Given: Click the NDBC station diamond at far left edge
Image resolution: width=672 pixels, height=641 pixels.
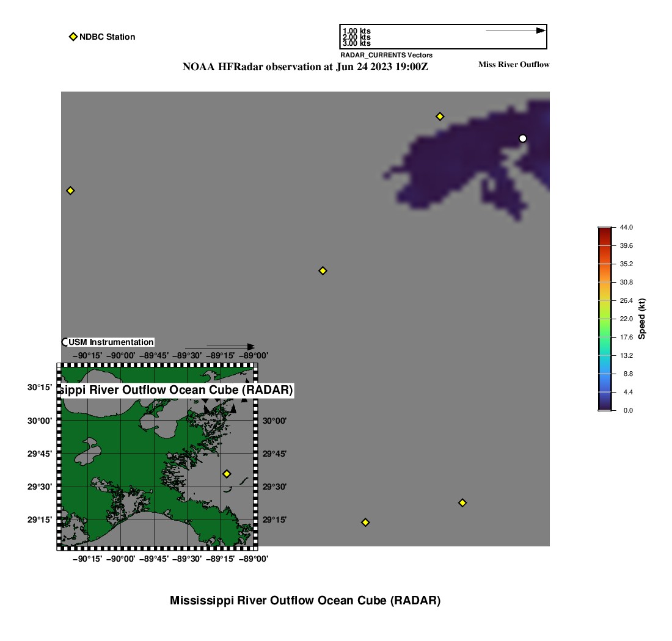Looking at the screenshot, I should click(x=70, y=190).
